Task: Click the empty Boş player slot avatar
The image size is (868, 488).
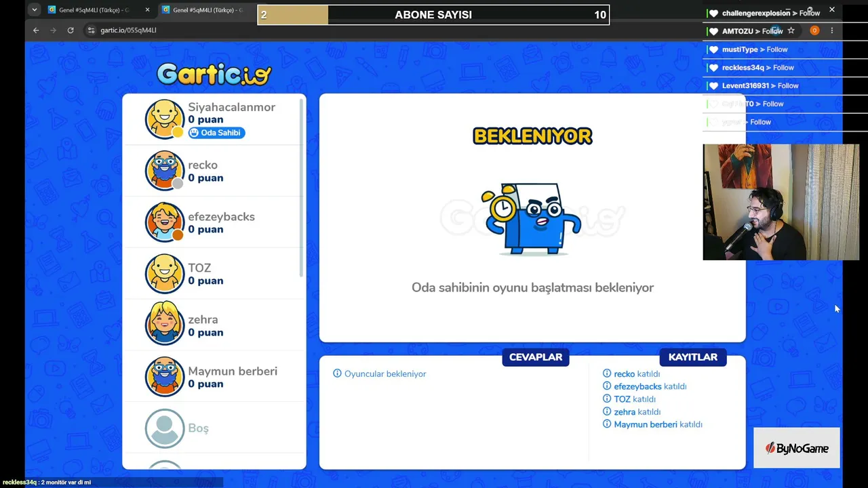Action: click(165, 428)
